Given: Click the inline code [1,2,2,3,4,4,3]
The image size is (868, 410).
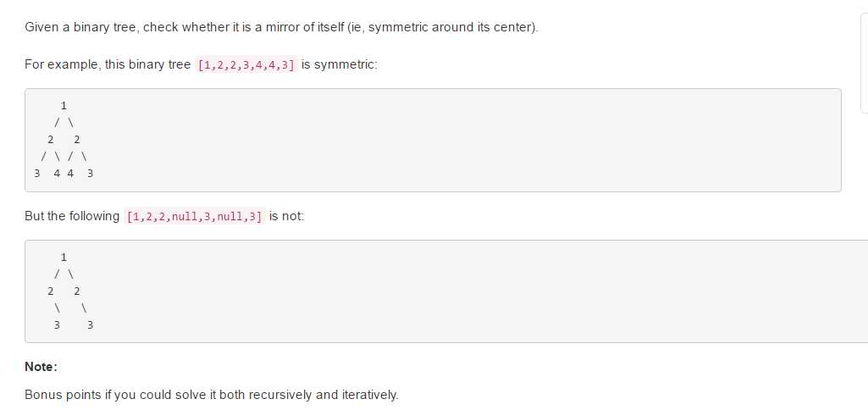Looking at the screenshot, I should [x=246, y=65].
